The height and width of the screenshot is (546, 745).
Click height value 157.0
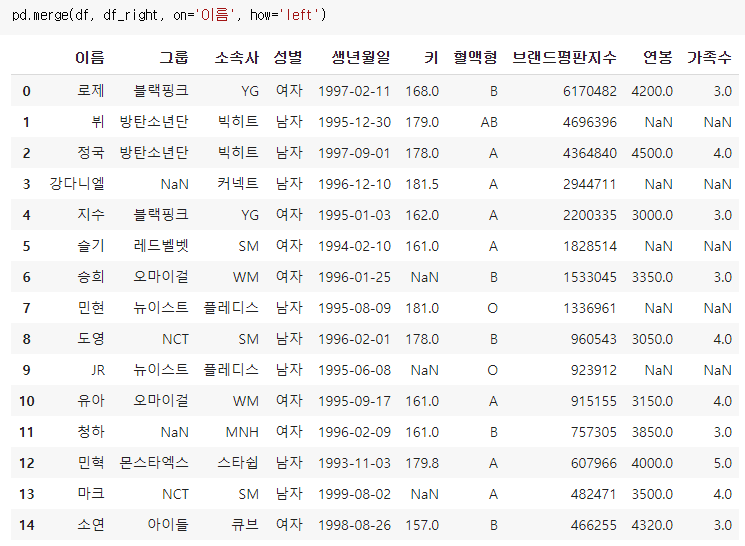pos(422,525)
